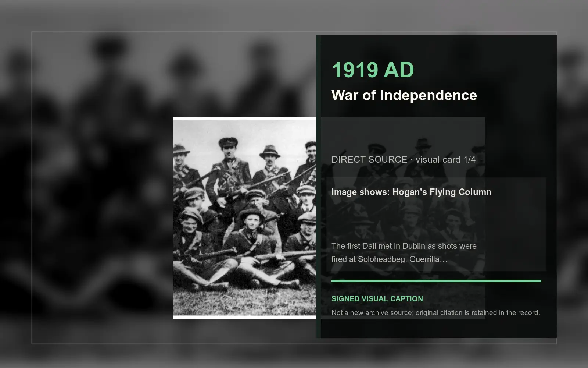Click the blurred background above the photo
This screenshot has height=368, width=588.
244,74
